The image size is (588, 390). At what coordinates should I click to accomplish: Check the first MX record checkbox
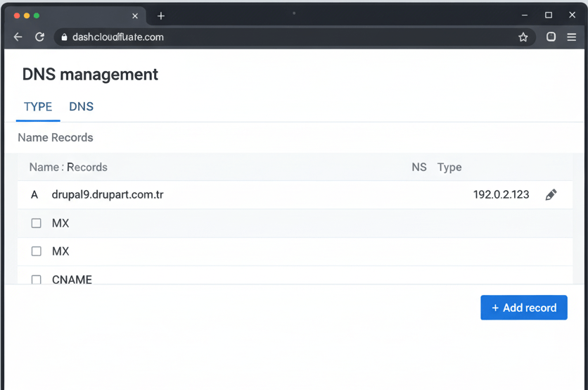(x=37, y=223)
